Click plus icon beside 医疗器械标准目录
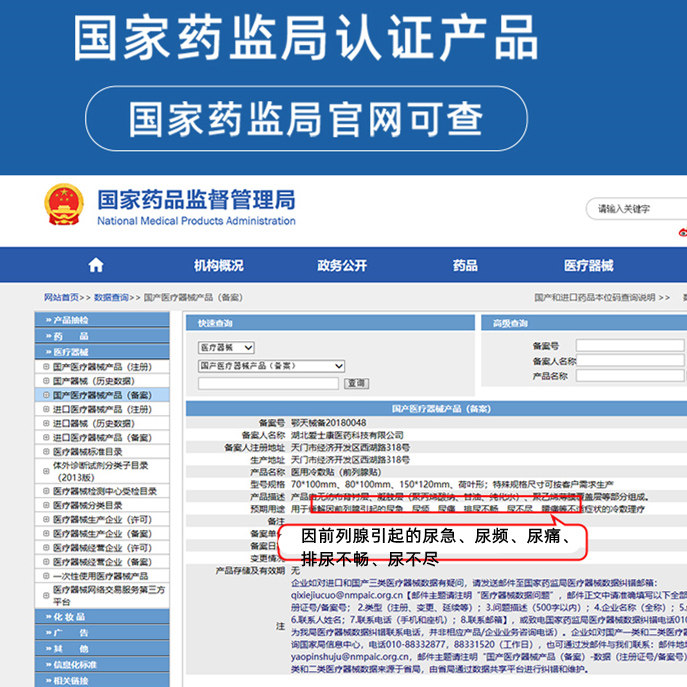The width and height of the screenshot is (687, 687). (x=46, y=452)
